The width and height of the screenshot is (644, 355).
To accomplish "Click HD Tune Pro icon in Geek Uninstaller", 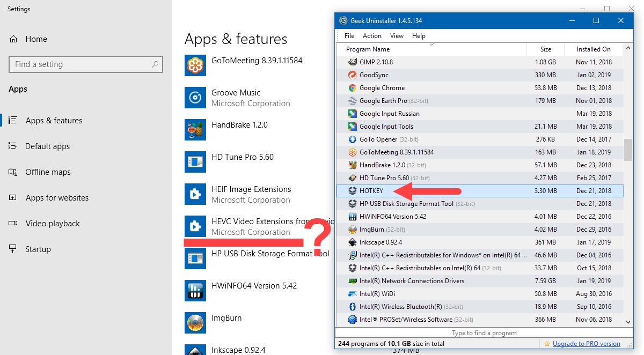I will (353, 178).
